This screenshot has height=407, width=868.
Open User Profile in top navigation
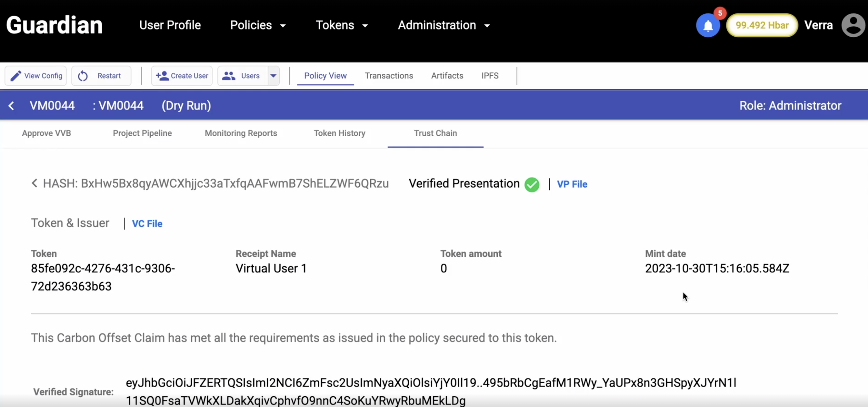[170, 25]
